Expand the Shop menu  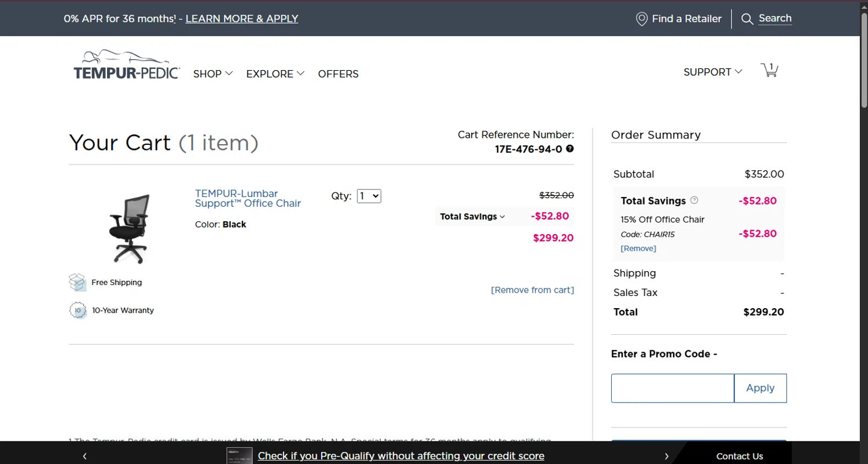pyautogui.click(x=212, y=74)
